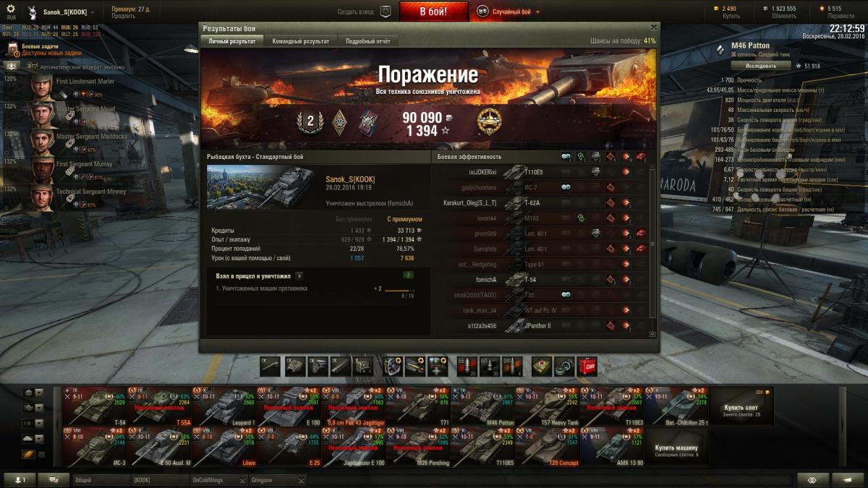
Task: Switch to Личный результат tab
Action: [x=232, y=41]
